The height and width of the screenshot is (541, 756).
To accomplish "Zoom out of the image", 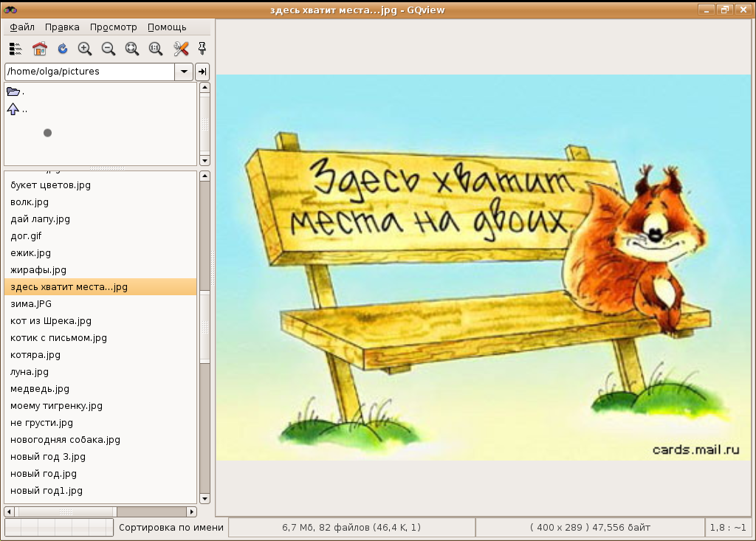I will 109,49.
